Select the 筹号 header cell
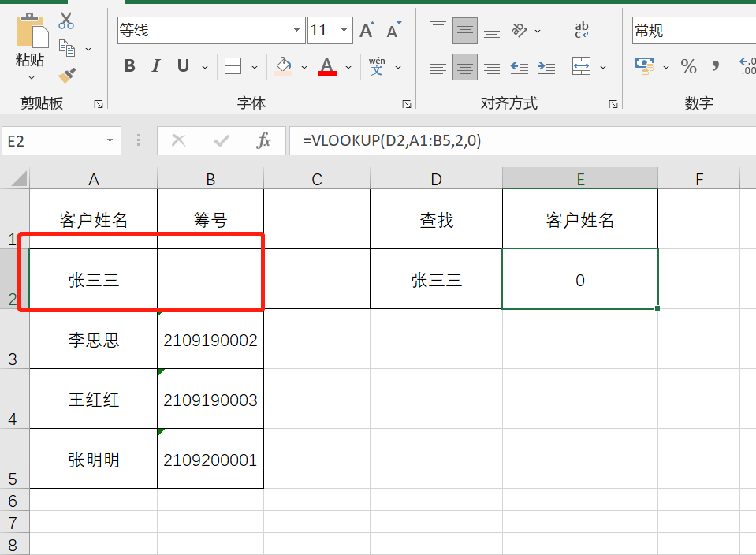This screenshot has height=555, width=756. click(210, 220)
